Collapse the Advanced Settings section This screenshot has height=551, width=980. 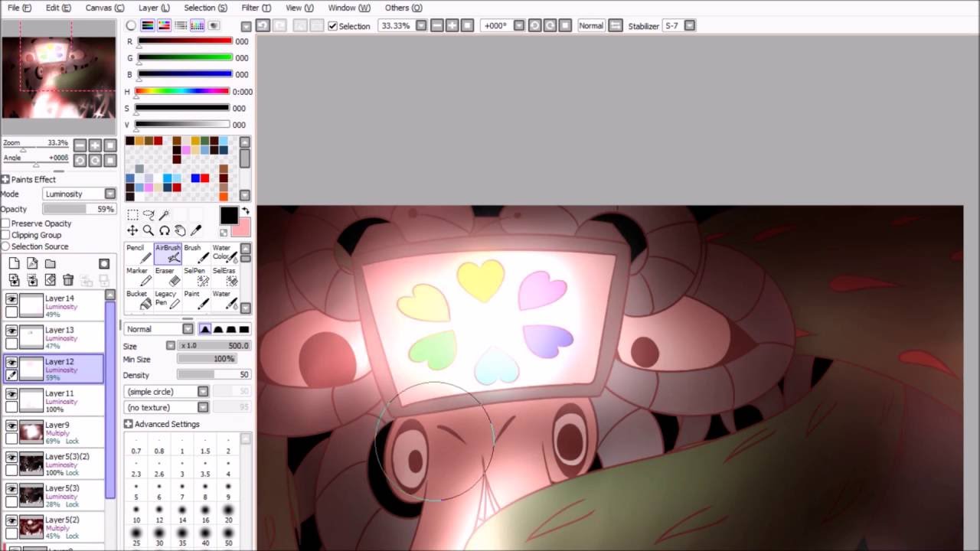click(128, 424)
